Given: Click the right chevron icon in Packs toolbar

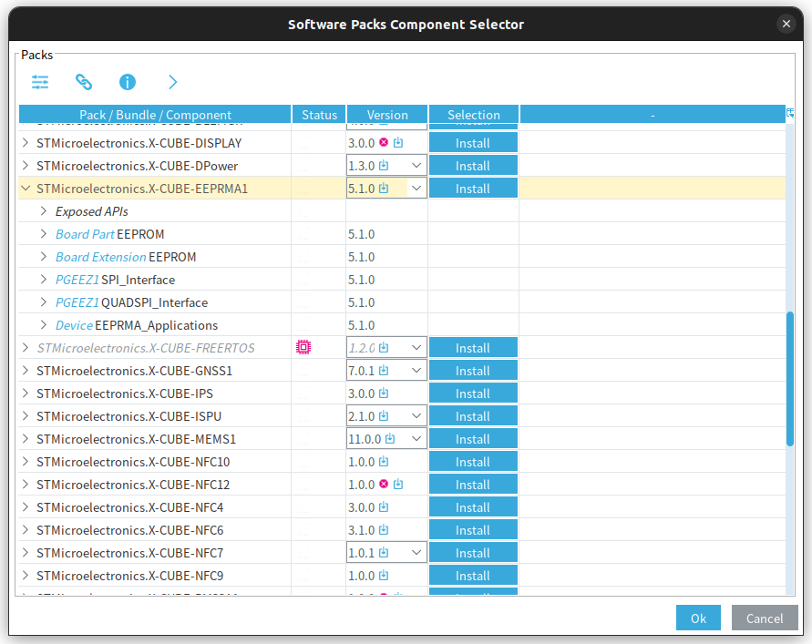Looking at the screenshot, I should point(173,82).
